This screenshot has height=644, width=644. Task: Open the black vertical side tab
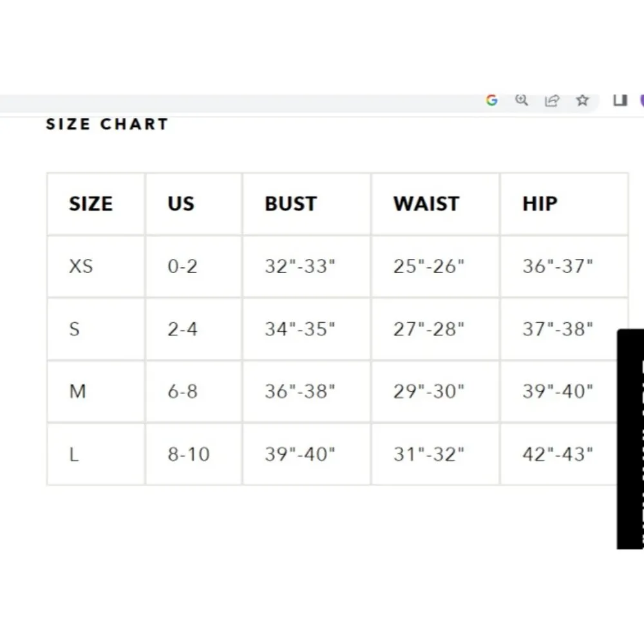point(631,439)
